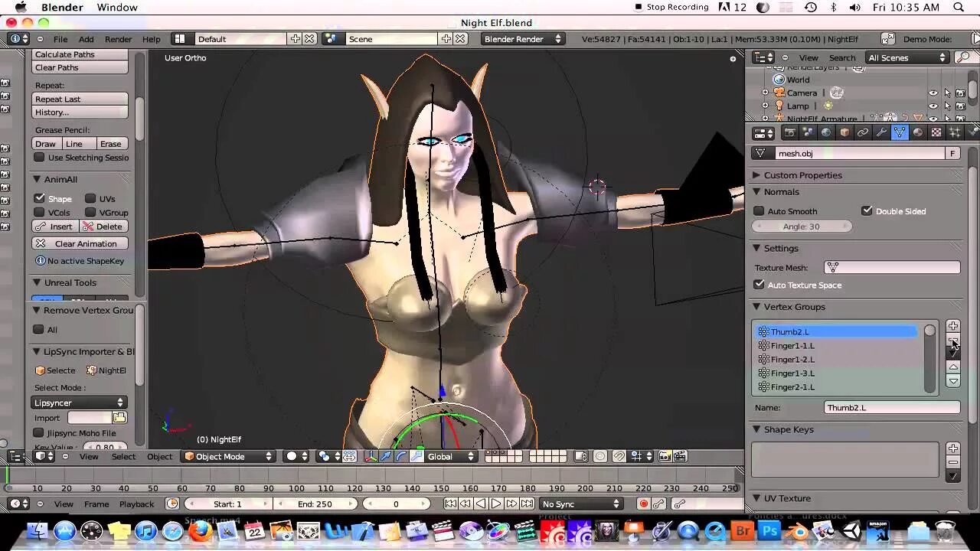Click the snap magnet icon in viewport header
The height and width of the screenshot is (551, 980).
click(619, 456)
